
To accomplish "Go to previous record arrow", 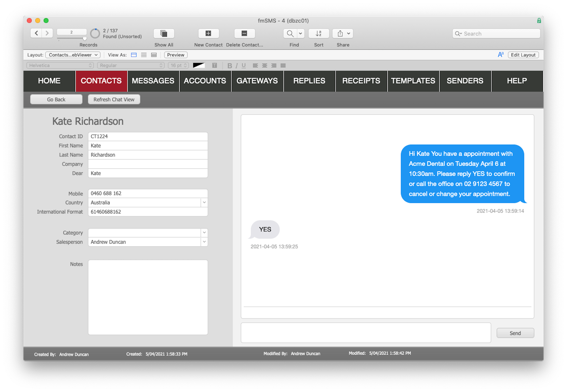I will pos(36,33).
